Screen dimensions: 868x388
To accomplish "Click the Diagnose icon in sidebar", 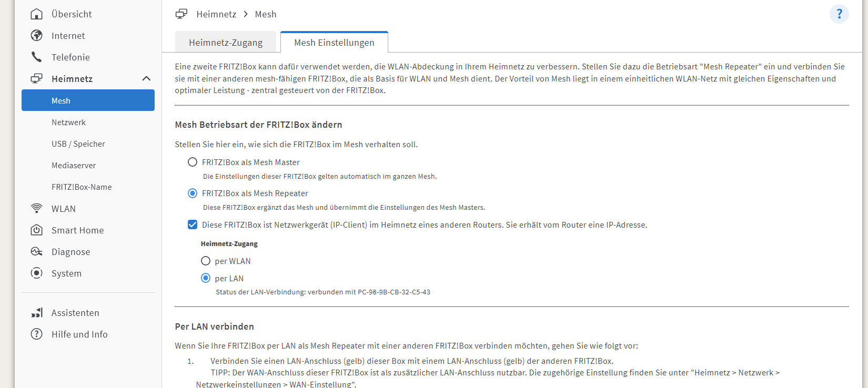I will (x=36, y=251).
